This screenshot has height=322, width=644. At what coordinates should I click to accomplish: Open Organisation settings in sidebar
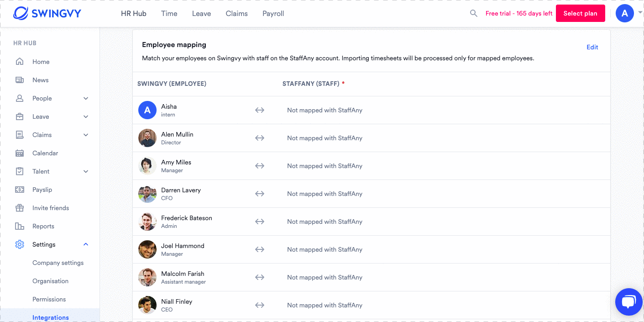pyautogui.click(x=50, y=281)
